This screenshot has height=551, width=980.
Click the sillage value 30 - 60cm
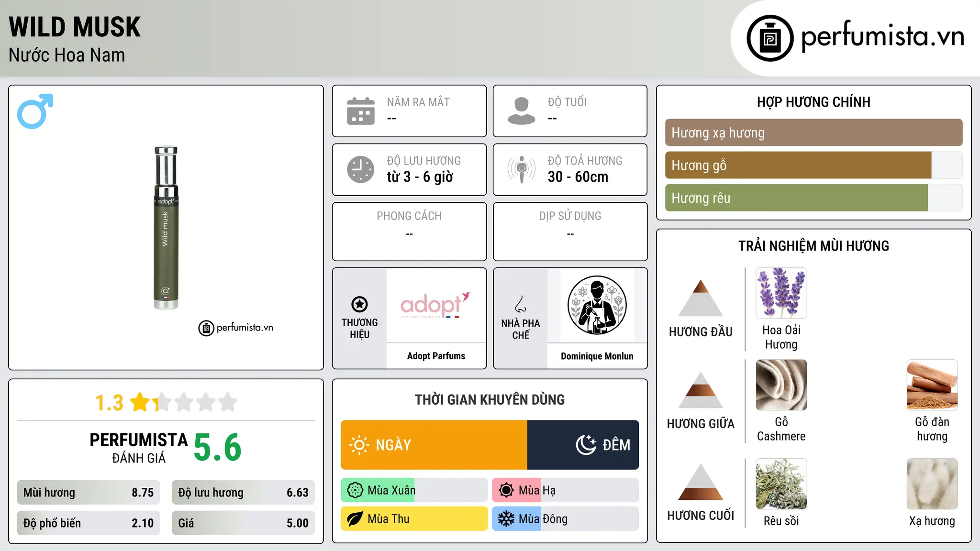coord(578,177)
